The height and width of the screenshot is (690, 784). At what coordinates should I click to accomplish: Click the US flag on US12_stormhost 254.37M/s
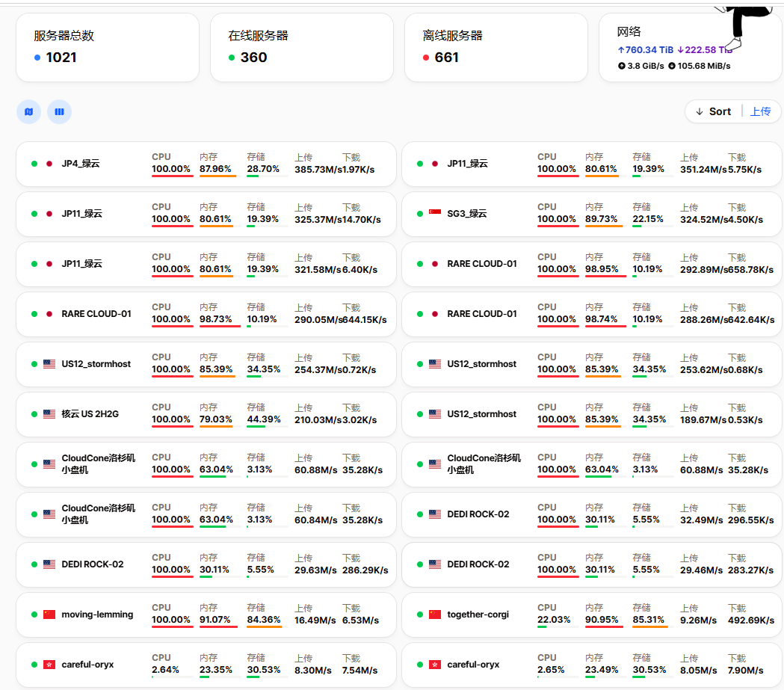49,364
